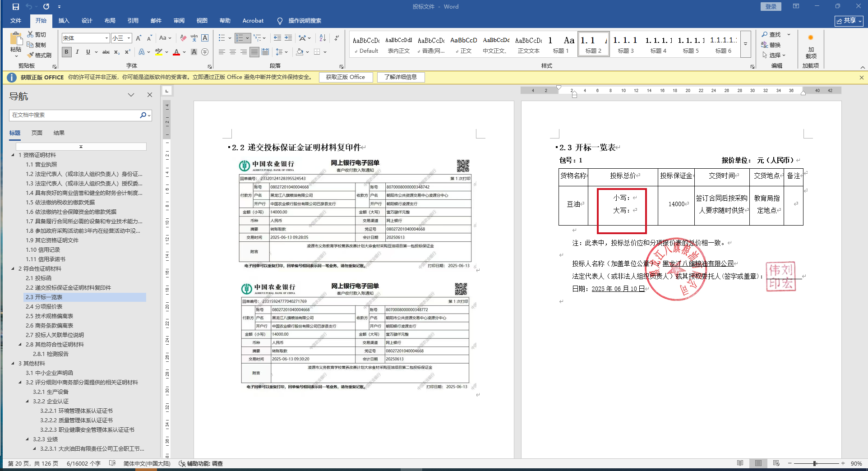Sort text with the A-Z sort icon

323,38
